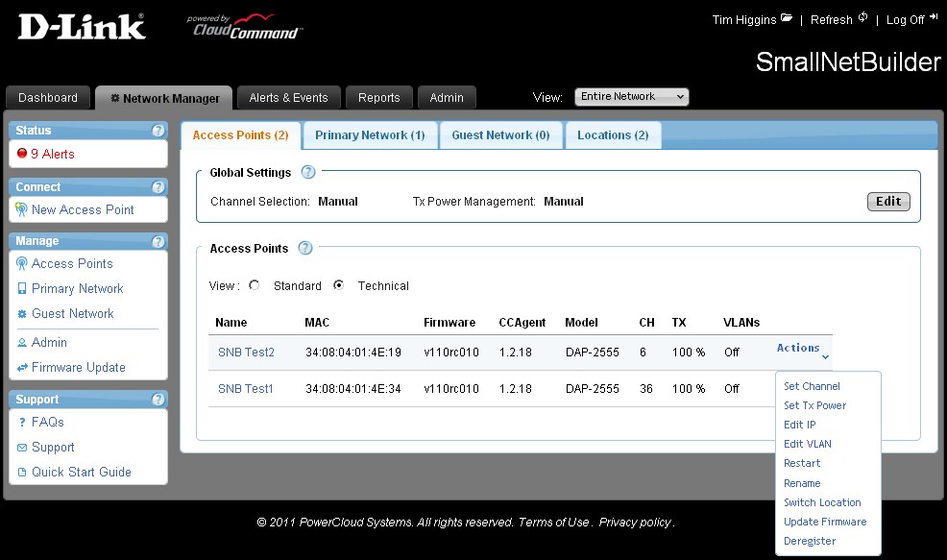Click help icon beside Access Points heading
This screenshot has height=560, width=947.
click(305, 248)
